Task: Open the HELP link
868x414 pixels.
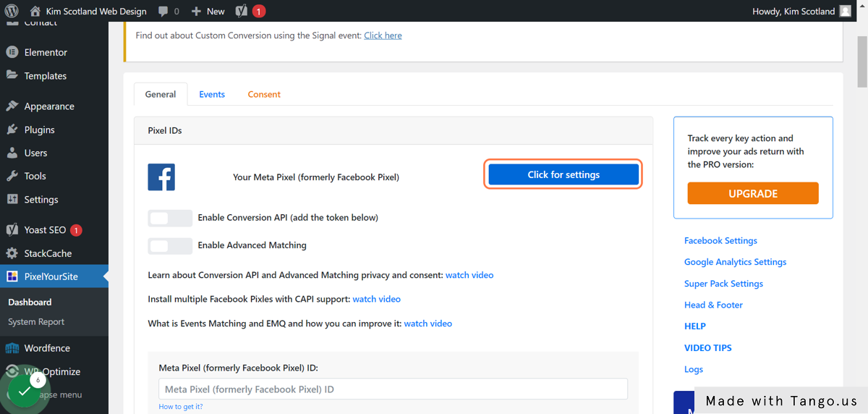Action: pos(695,326)
